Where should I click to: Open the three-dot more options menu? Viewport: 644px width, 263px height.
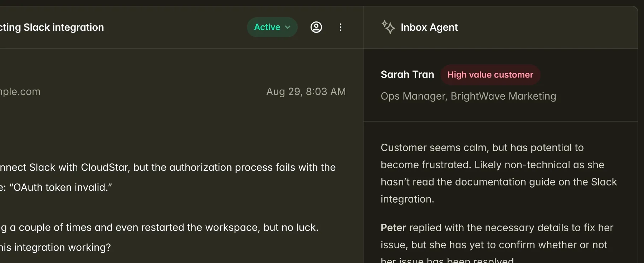(341, 27)
